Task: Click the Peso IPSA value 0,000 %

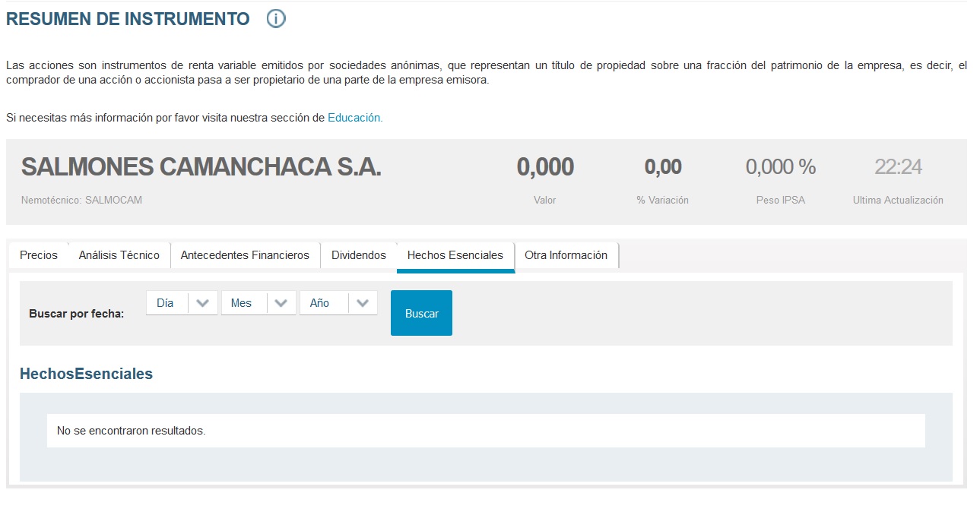Action: [x=780, y=166]
